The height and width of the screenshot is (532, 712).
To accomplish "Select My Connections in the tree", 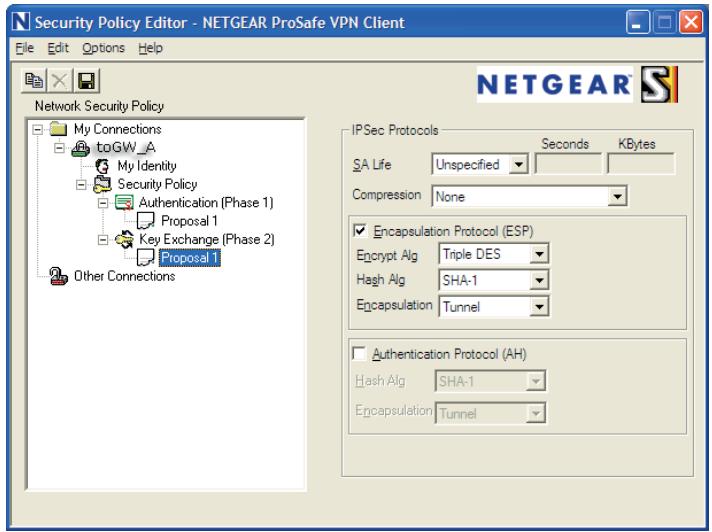I will coord(118,129).
